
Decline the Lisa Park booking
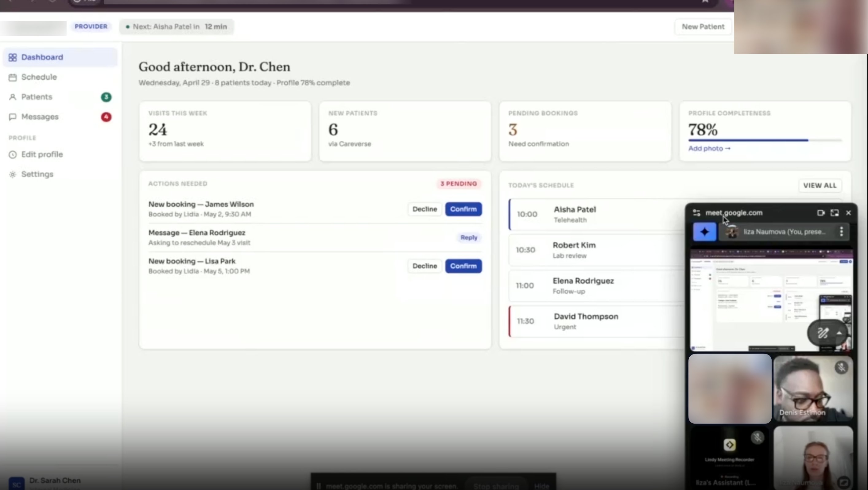[x=424, y=266]
